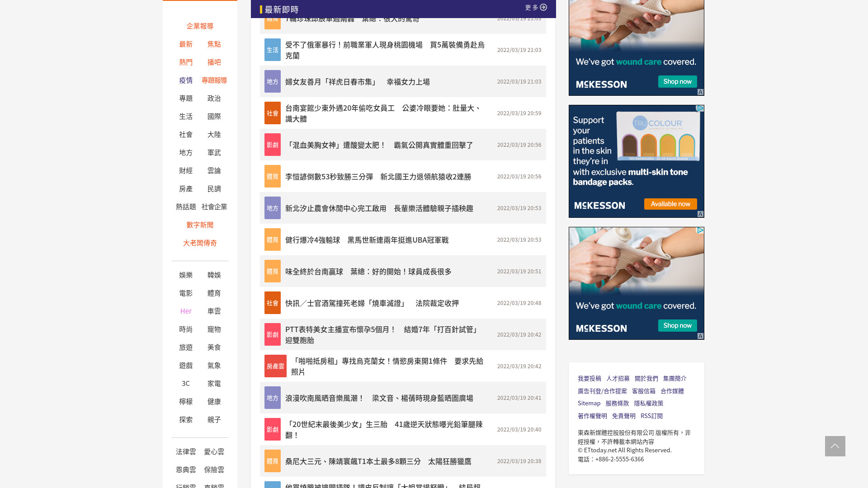The height and width of the screenshot is (488, 868).
Task: Click 地方 tag beside 祥虎日春市集 story
Action: point(273,81)
